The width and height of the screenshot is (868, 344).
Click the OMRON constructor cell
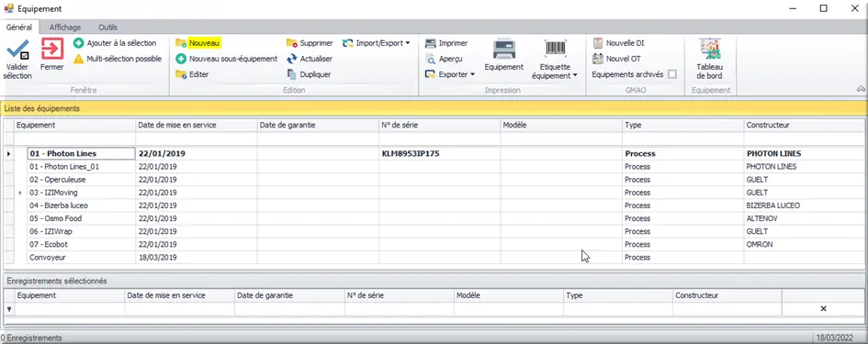(804, 244)
